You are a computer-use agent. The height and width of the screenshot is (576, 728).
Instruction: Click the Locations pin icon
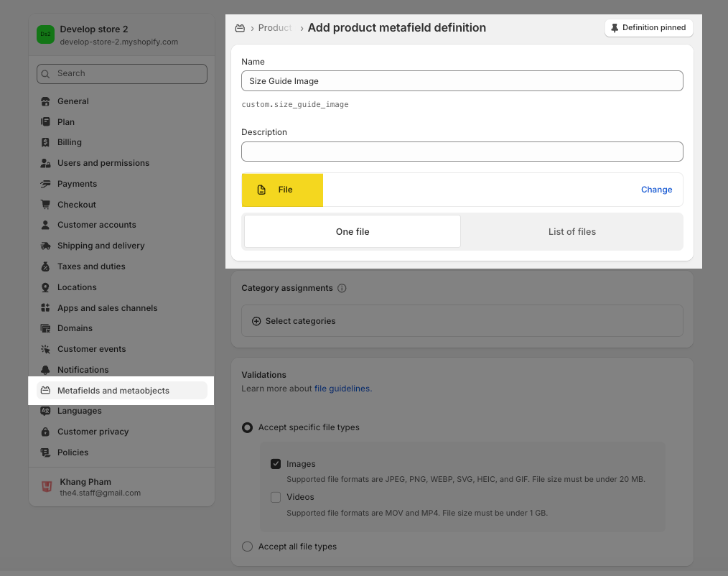point(45,287)
